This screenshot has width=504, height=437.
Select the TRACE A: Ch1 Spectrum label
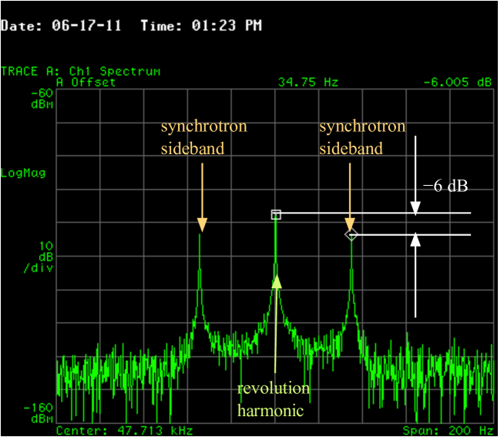coord(81,71)
